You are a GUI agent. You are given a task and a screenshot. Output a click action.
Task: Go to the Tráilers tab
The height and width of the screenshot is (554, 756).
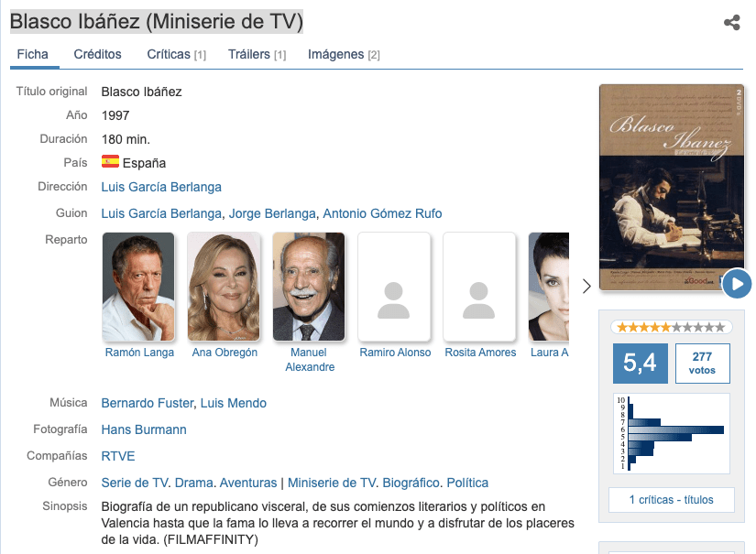pos(257,55)
